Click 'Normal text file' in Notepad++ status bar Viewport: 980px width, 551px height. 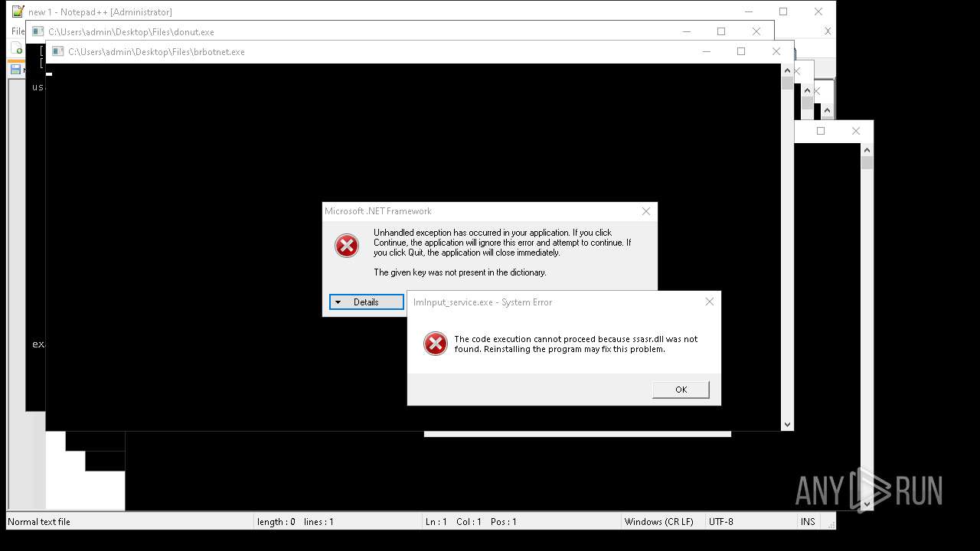[39, 522]
